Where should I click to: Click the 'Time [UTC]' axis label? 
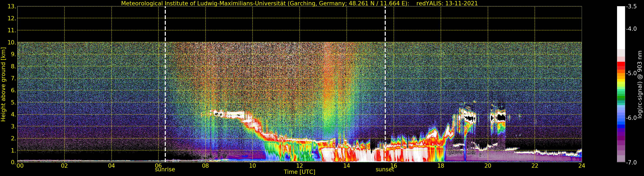(x=300, y=172)
